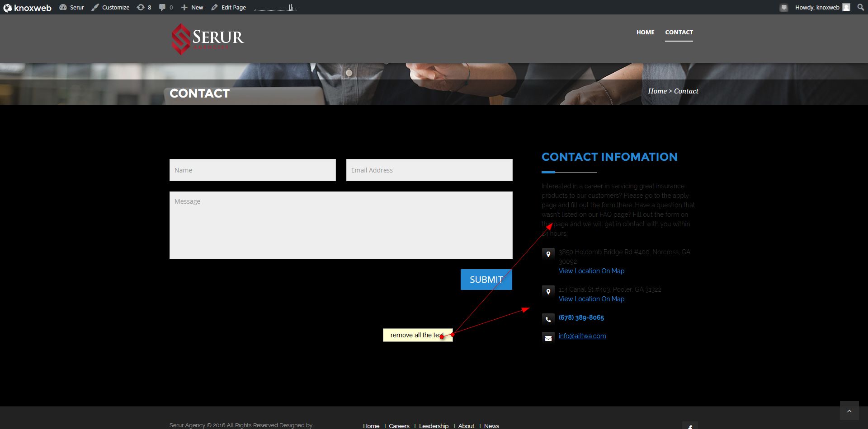The height and width of the screenshot is (429, 868).
Task: Open the Customize option
Action: 110,8
